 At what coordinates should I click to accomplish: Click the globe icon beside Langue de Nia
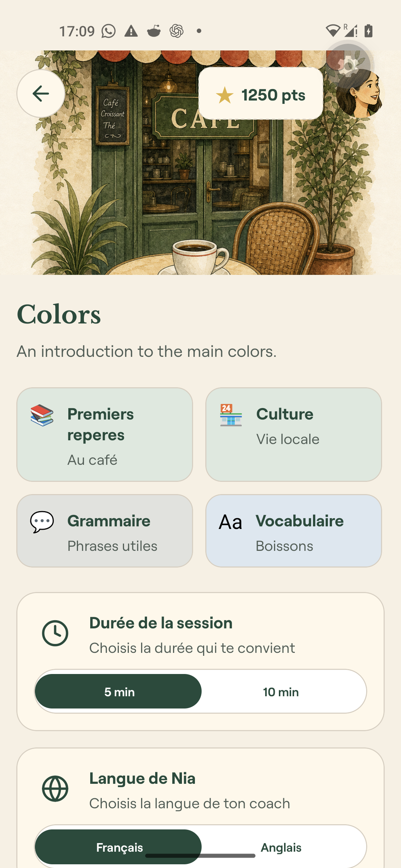pyautogui.click(x=55, y=789)
